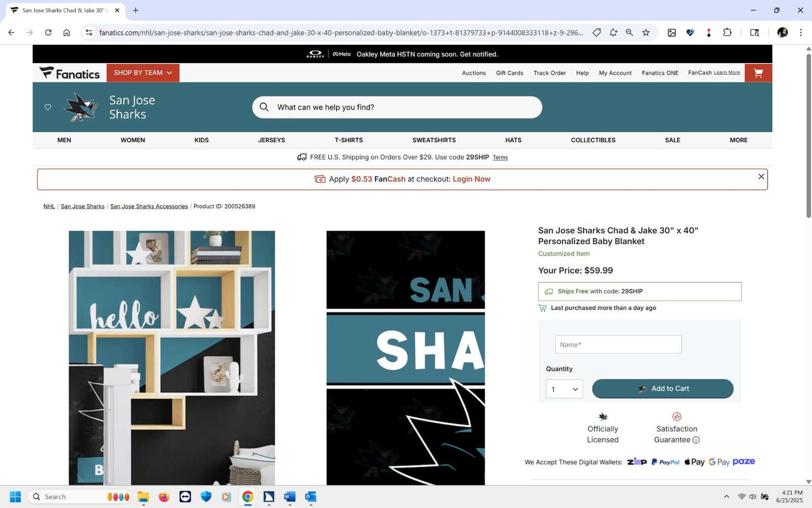Click the satisfaction guarantee info icon
812x508 pixels.
click(x=696, y=440)
